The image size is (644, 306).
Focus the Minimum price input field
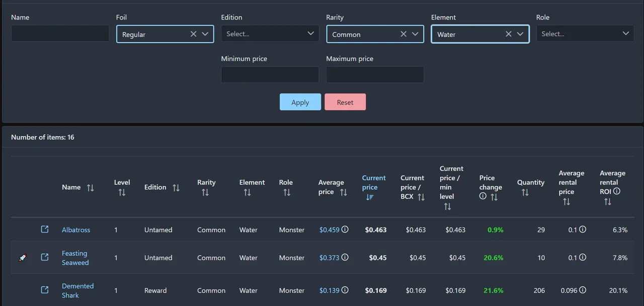(x=270, y=75)
